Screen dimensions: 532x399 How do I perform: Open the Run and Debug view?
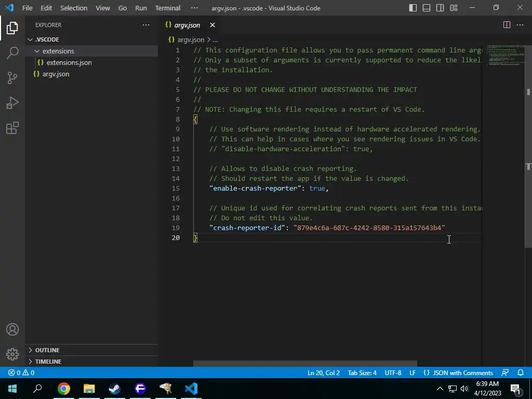[x=12, y=103]
